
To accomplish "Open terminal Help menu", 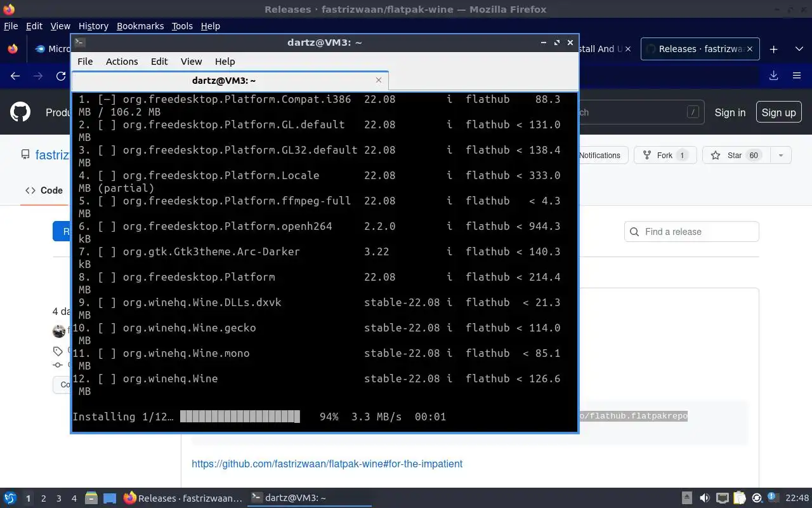I will point(225,62).
